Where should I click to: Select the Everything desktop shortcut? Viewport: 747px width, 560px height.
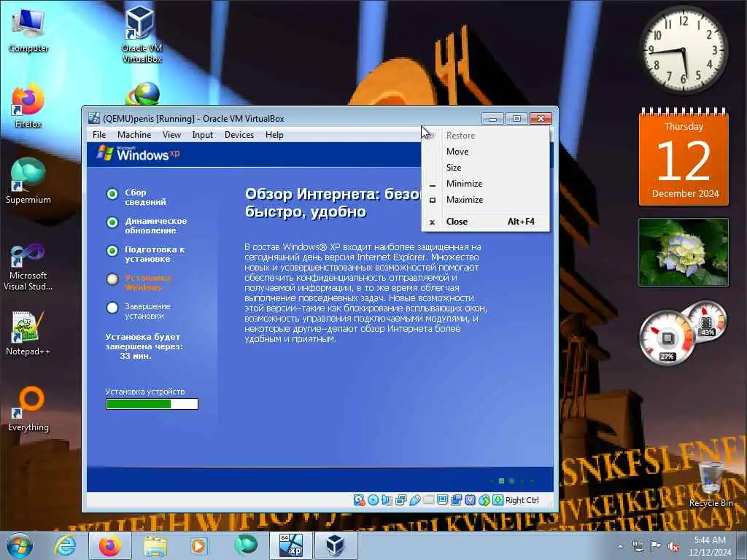click(28, 408)
